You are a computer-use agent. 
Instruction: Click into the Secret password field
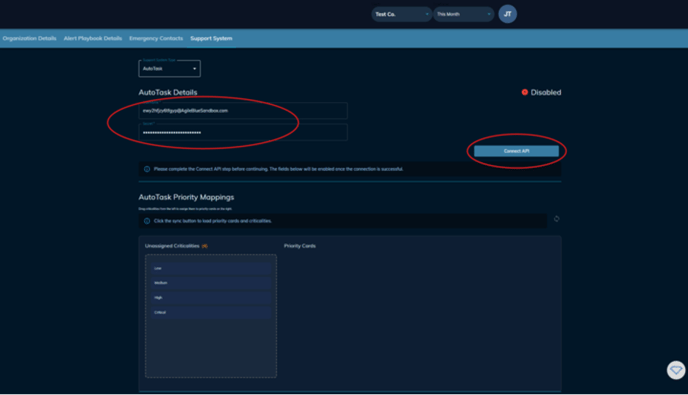click(x=243, y=133)
